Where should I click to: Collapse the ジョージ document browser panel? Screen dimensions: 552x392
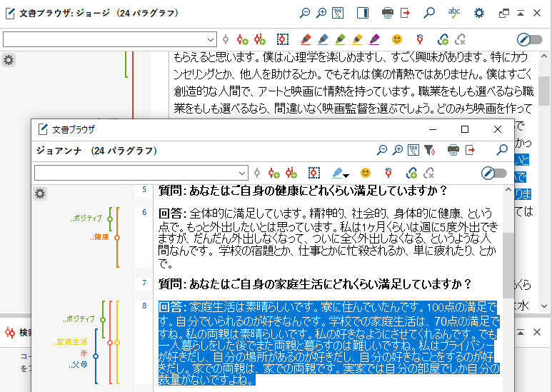[521, 14]
